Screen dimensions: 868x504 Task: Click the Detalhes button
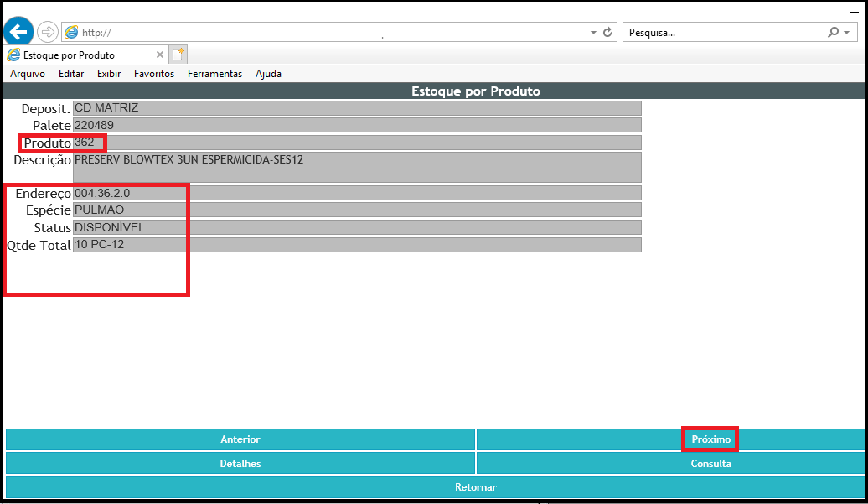pos(240,464)
